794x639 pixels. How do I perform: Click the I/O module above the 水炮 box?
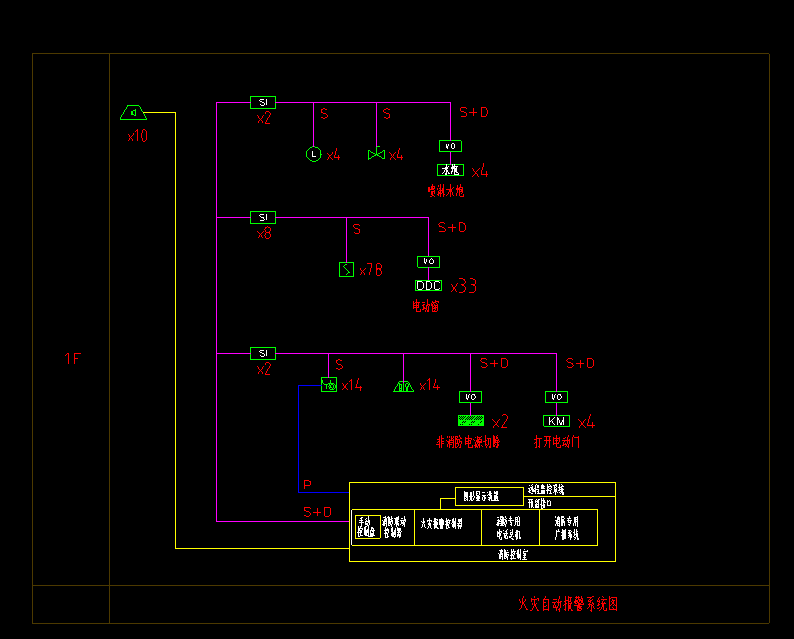click(450, 146)
